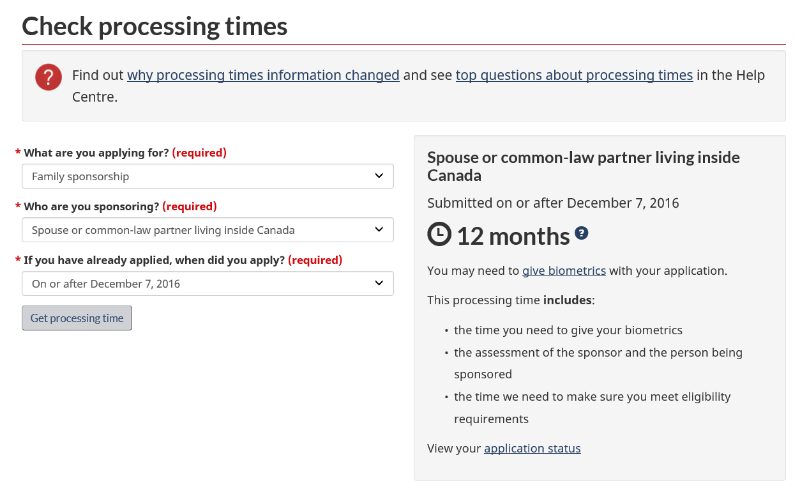Open the 'when did you apply?' select box
This screenshot has height=494, width=800.
click(x=208, y=283)
